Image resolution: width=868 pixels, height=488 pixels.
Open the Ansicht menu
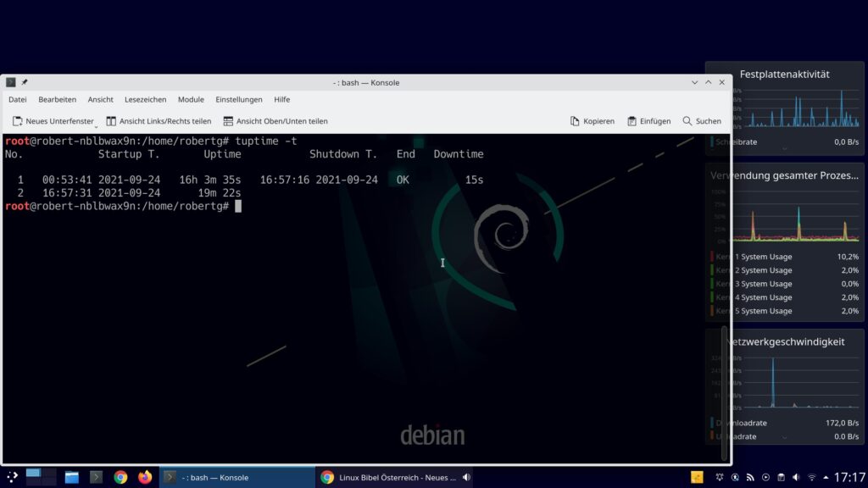[x=100, y=100]
